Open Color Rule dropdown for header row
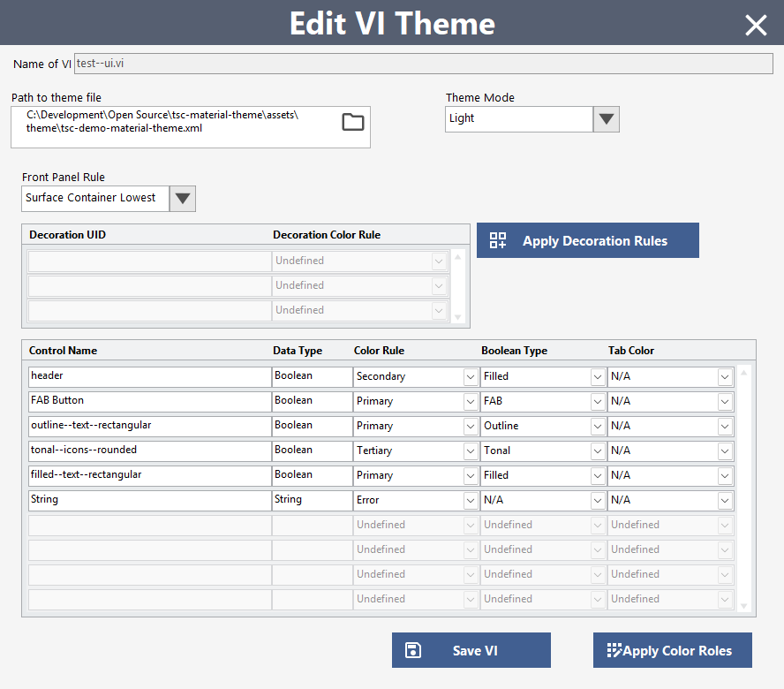The image size is (784, 689). pyautogui.click(x=471, y=376)
